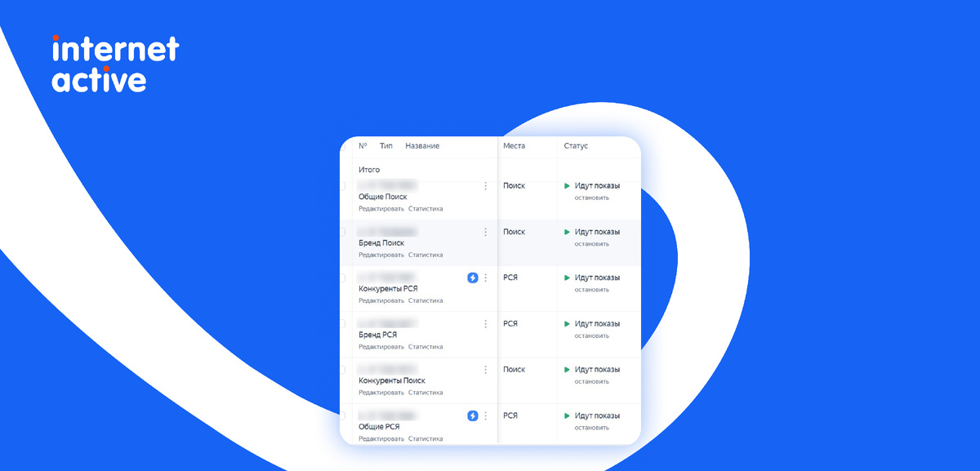The height and width of the screenshot is (471, 980).
Task: Open three-dot menu for Конкуренты Поиск campaign
Action: 485,370
